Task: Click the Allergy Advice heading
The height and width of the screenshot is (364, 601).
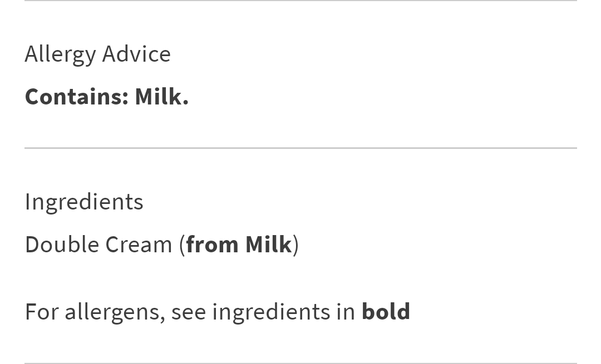Action: click(97, 54)
